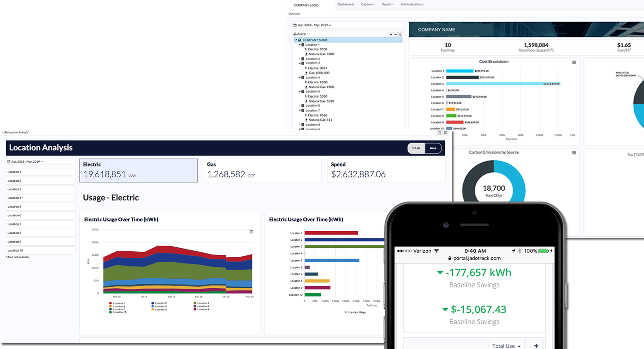Click the globe icon beside COMPANY NAME in the tree
This screenshot has width=644, height=349.
(x=300, y=40)
